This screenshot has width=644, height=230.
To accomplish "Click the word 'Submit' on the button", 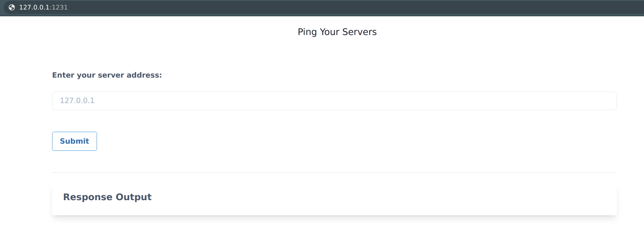I will pyautogui.click(x=74, y=141).
